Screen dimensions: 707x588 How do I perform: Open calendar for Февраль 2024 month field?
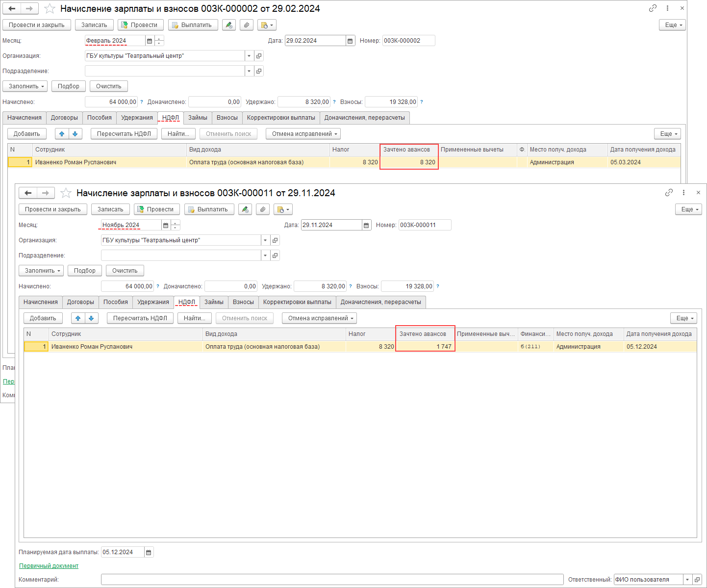tap(150, 41)
